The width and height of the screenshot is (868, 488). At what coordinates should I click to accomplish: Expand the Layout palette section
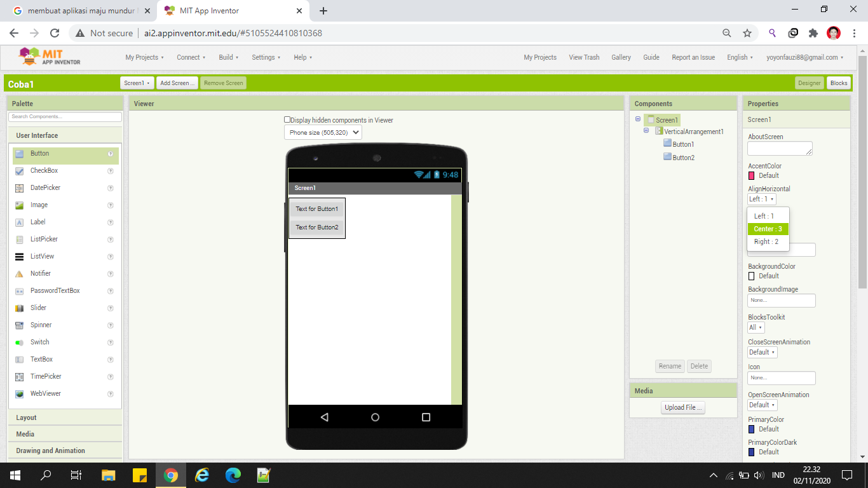coord(65,417)
